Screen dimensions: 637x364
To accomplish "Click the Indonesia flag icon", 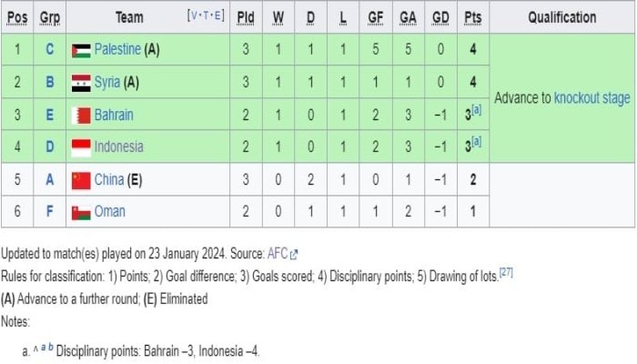I will [x=81, y=147].
